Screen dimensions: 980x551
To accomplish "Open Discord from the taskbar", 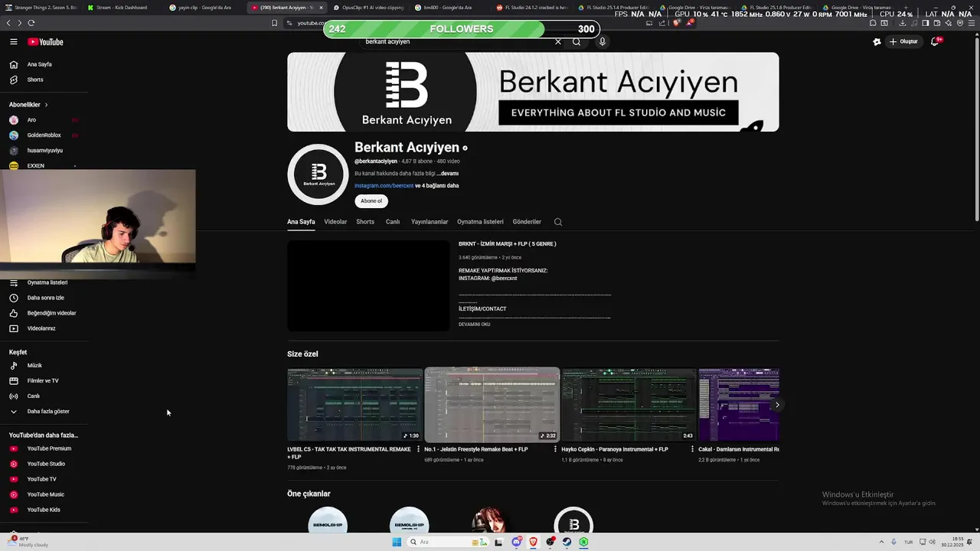I will (517, 542).
